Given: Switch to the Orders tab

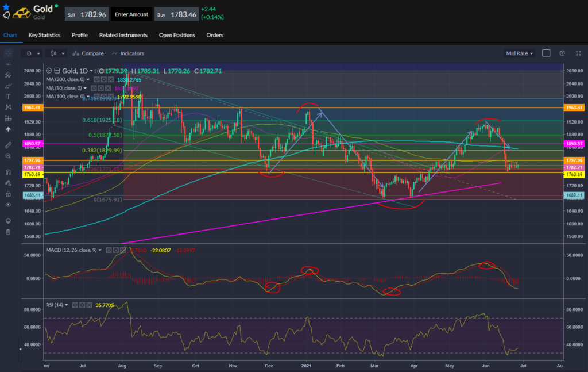Looking at the screenshot, I should click(x=215, y=35).
